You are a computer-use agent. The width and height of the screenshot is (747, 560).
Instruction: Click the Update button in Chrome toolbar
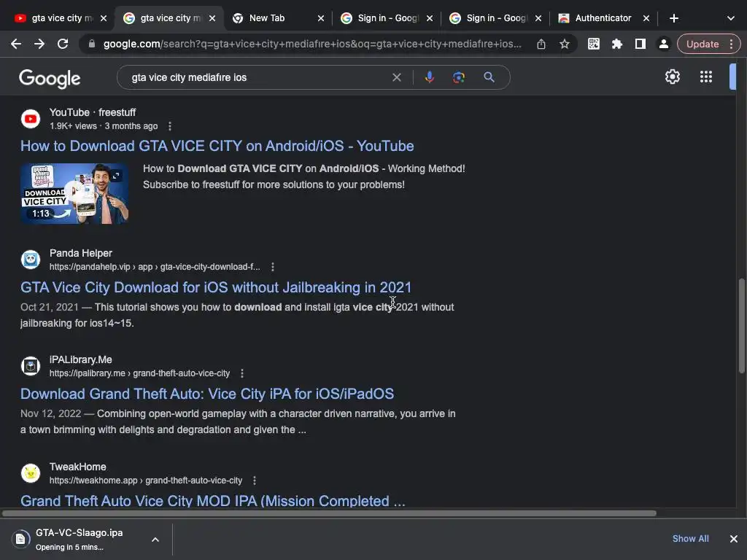coord(703,44)
